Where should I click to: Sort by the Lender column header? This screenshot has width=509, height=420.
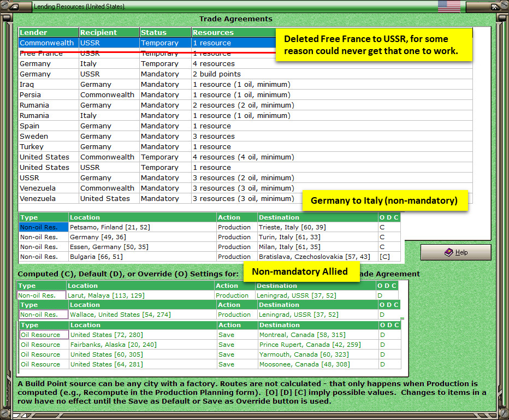[49, 32]
